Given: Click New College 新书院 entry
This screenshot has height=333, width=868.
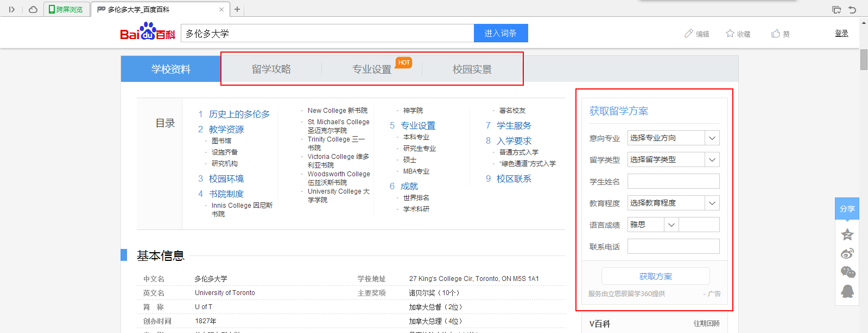Looking at the screenshot, I should [338, 110].
